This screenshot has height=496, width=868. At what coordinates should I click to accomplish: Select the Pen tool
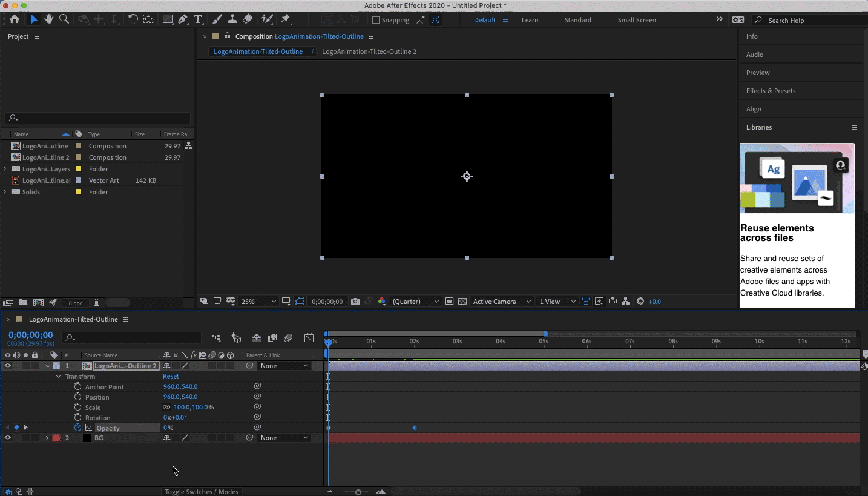[x=183, y=19]
